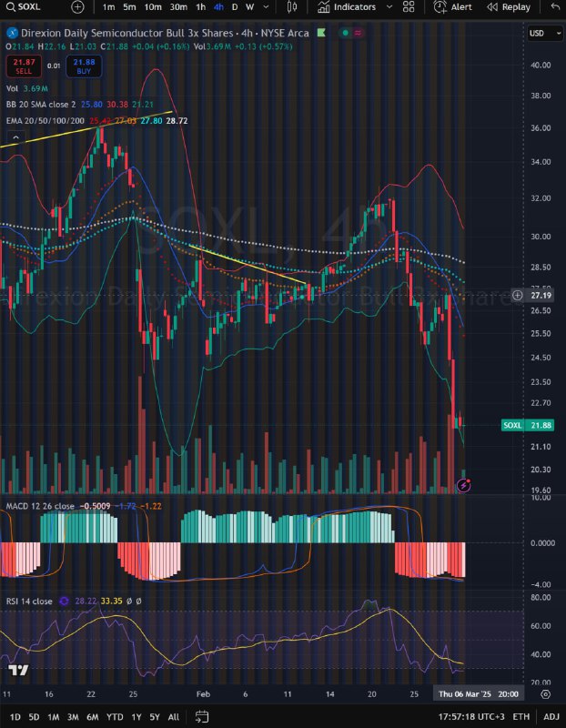Click the 21.87 SELL button

point(24,66)
